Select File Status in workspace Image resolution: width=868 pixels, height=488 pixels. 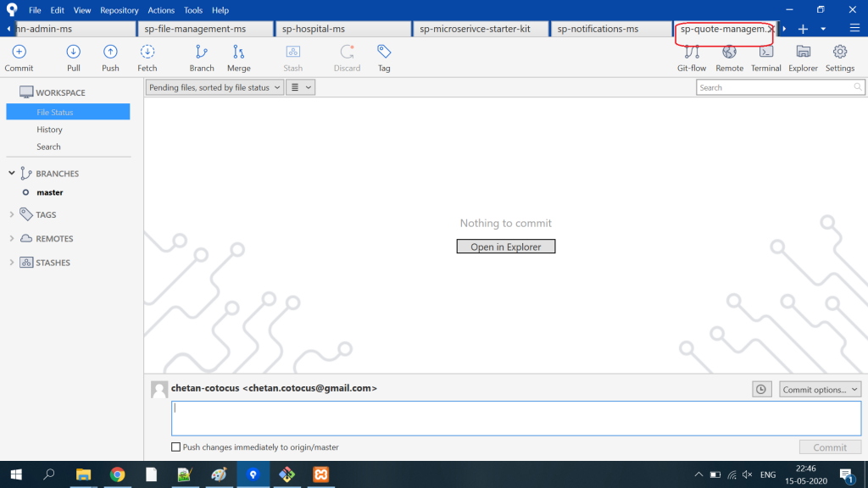coord(68,112)
